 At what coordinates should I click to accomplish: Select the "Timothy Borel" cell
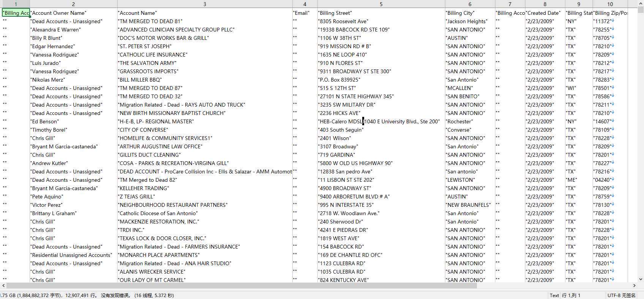point(73,130)
